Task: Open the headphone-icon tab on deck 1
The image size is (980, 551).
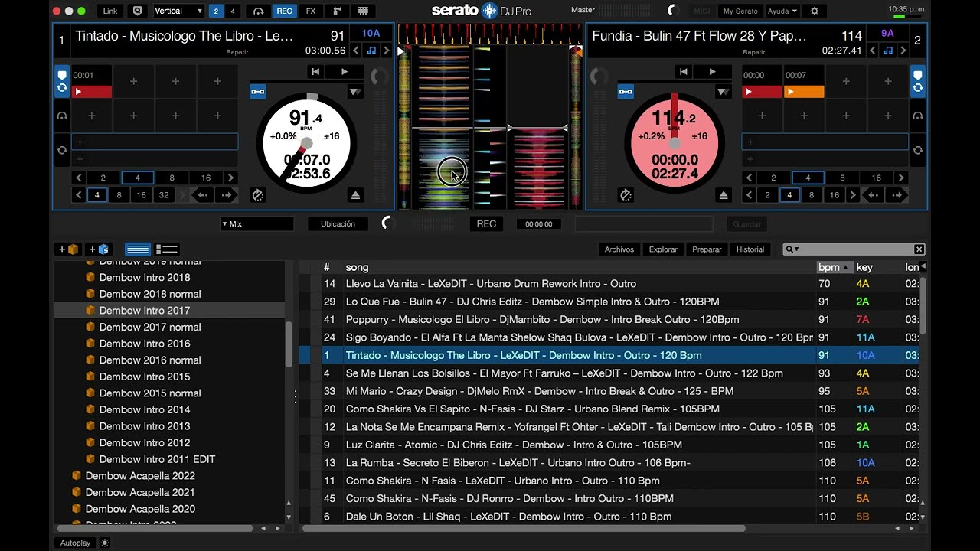Action: click(62, 116)
